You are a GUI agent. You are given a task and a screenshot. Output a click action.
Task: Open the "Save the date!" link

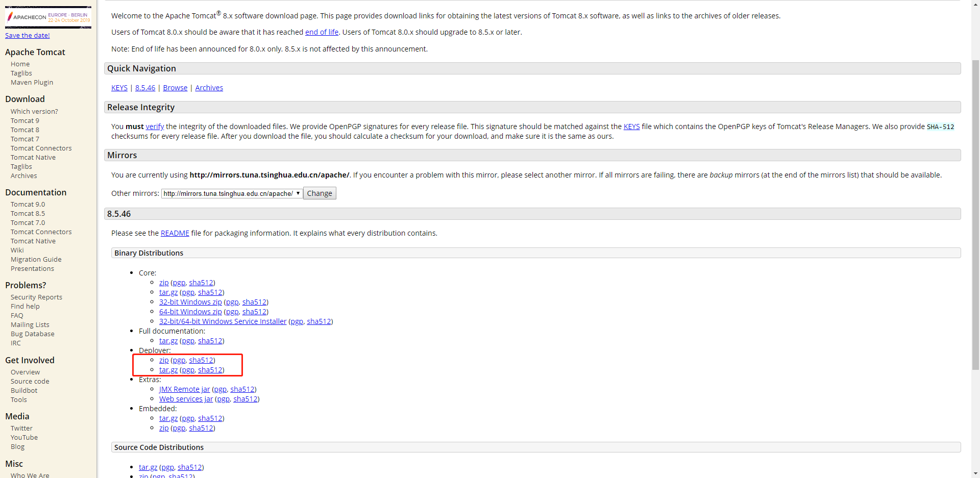pyautogui.click(x=27, y=35)
